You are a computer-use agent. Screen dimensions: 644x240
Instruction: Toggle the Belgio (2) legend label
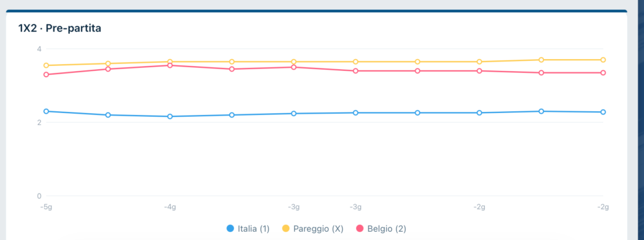coord(380,229)
